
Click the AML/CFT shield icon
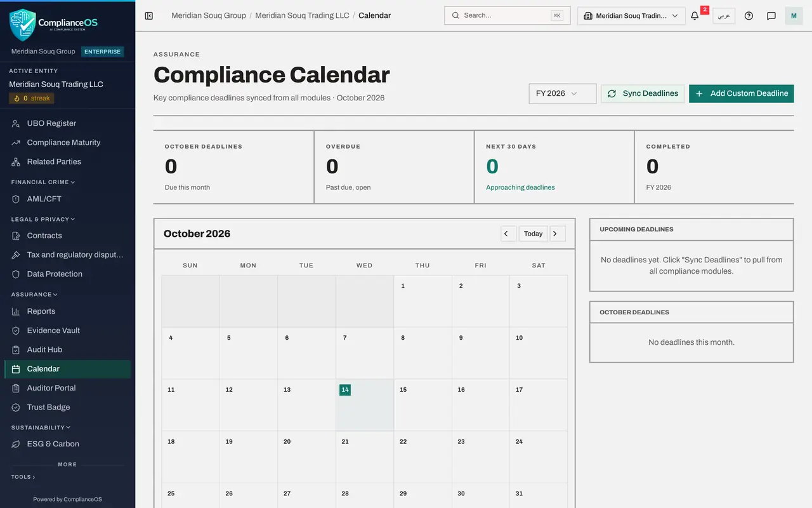tap(16, 199)
